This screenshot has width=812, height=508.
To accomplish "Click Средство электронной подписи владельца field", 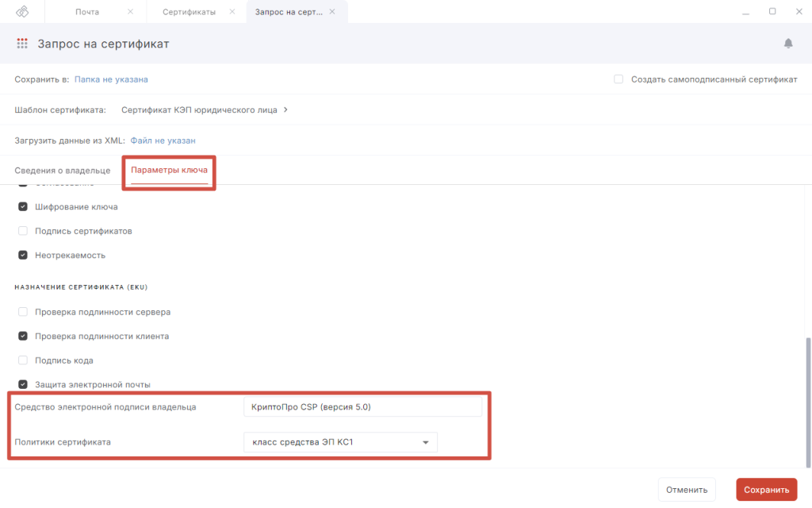I will 362,407.
